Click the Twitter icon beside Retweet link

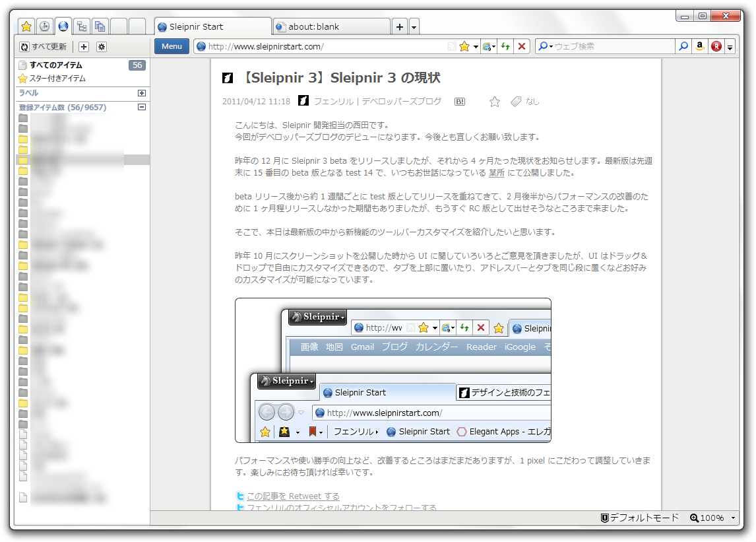(x=240, y=496)
